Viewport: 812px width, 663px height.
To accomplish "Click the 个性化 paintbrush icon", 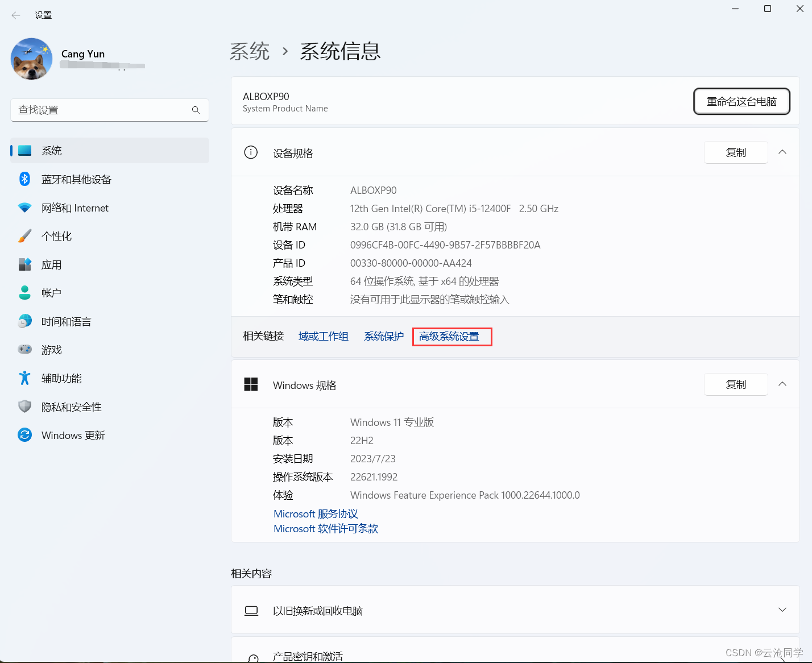I will tap(25, 236).
